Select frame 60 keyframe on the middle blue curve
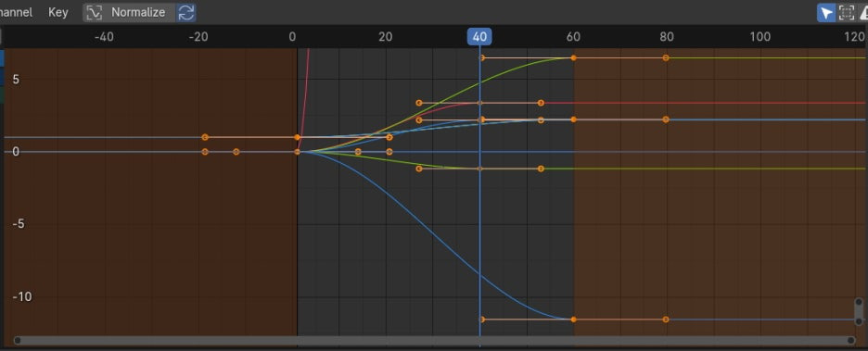The image size is (868, 351). [573, 119]
